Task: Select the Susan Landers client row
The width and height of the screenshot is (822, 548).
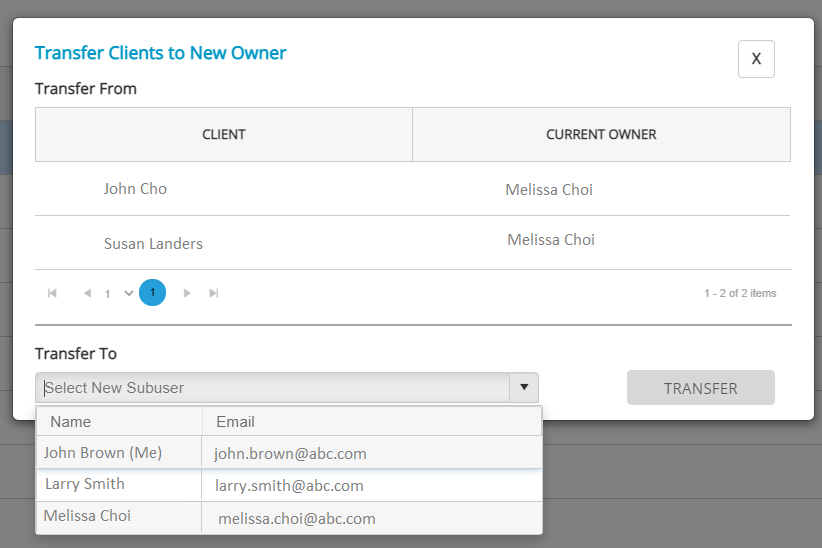Action: pos(413,243)
